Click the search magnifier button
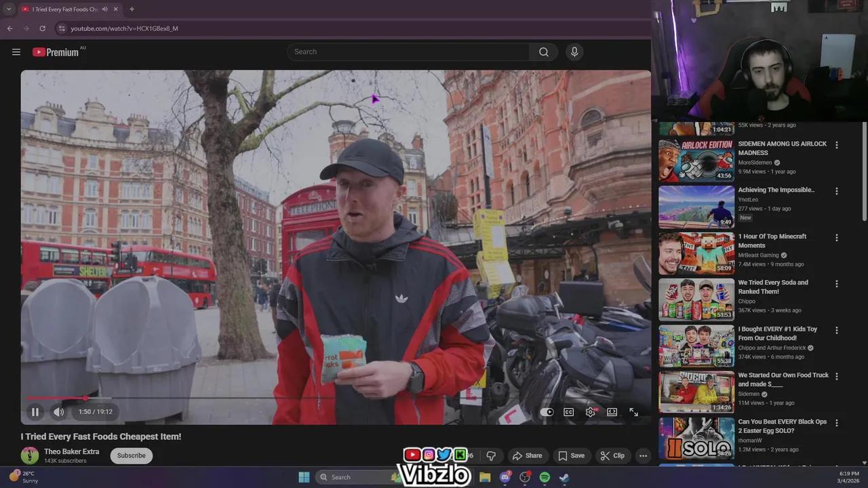This screenshot has height=488, width=868. tap(544, 52)
